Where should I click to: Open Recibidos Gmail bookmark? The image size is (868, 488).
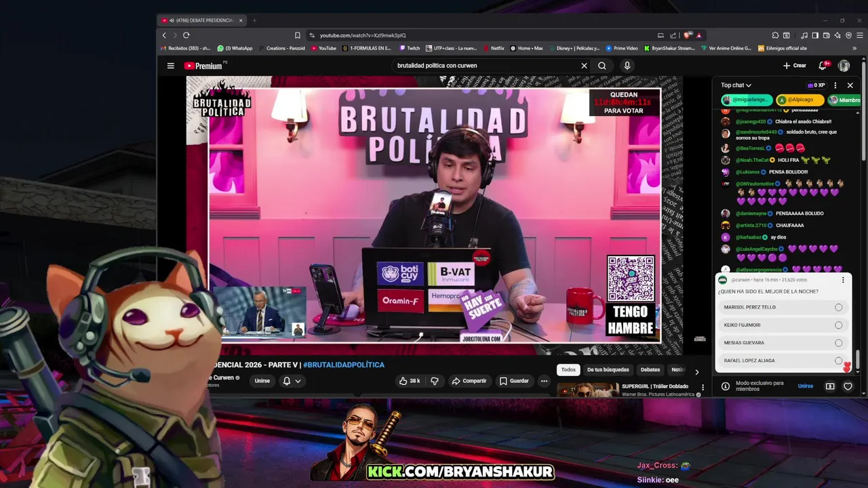click(x=185, y=48)
